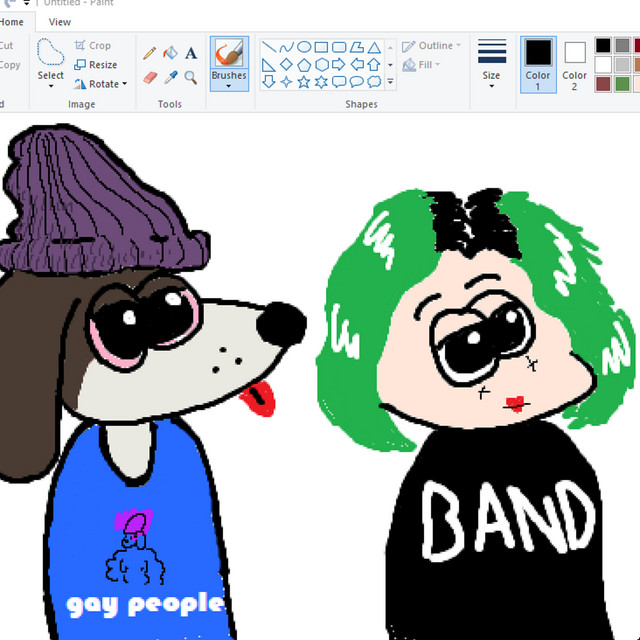Click the green hair on the canvas

pyautogui.click(x=350, y=330)
